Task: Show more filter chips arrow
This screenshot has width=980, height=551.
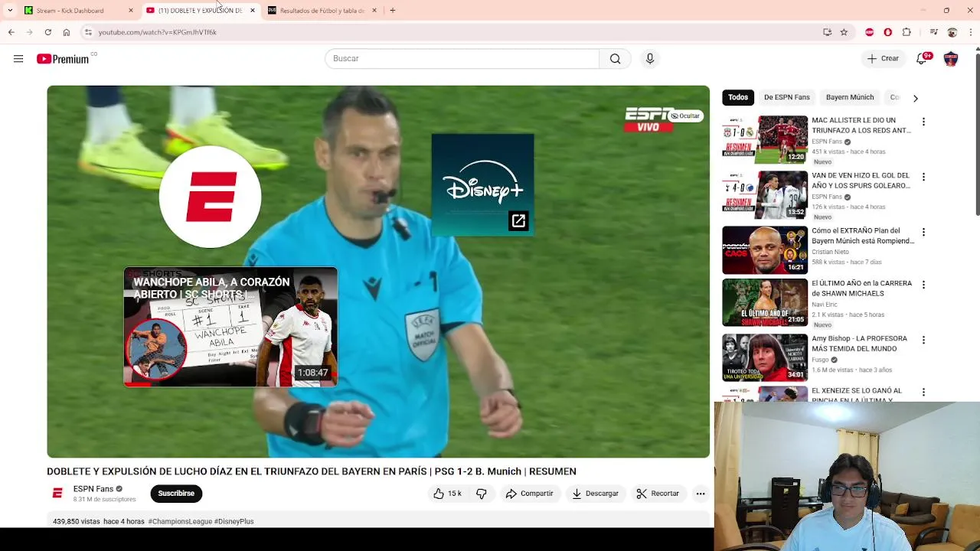Action: coord(915,98)
